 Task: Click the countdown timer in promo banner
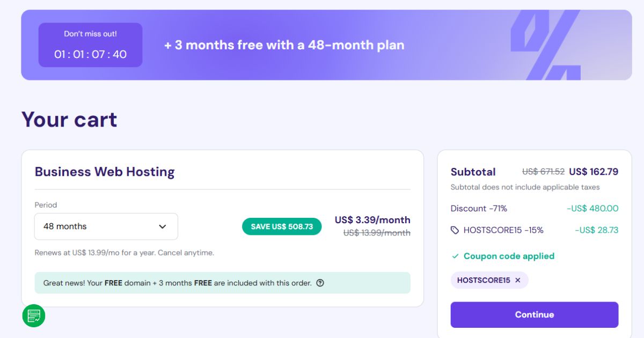[x=90, y=54]
